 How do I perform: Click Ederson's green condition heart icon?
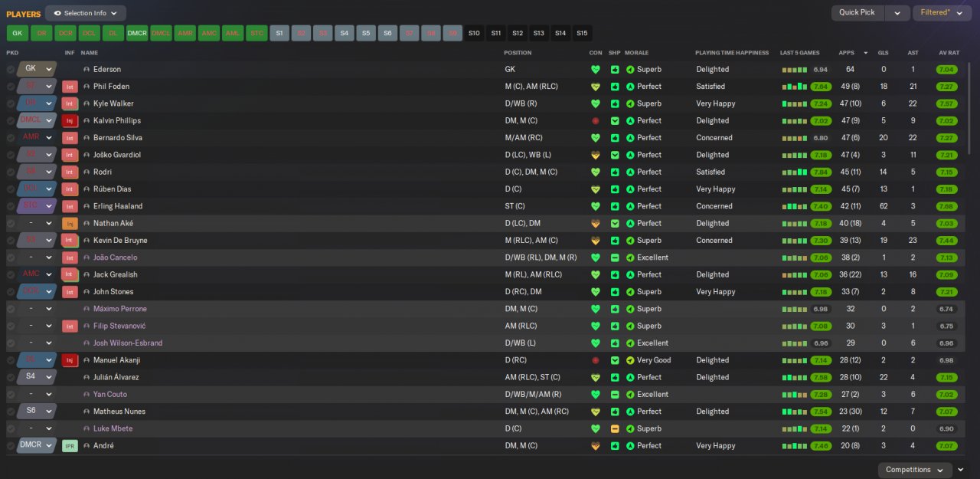(x=596, y=70)
